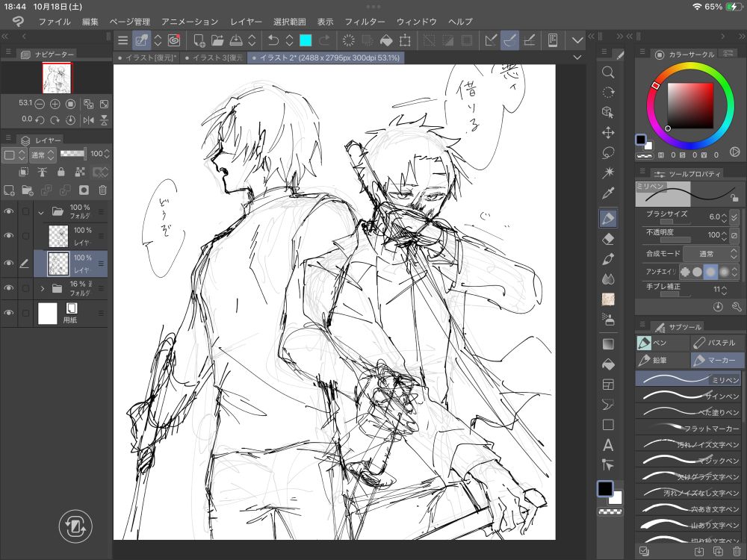Delete layer with the trash icon

102,190
